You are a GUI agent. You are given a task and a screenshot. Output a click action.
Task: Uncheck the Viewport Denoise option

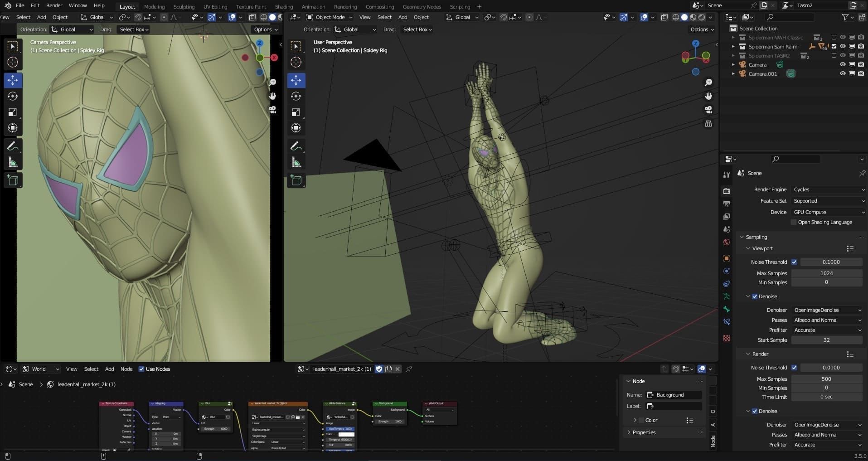pos(755,296)
